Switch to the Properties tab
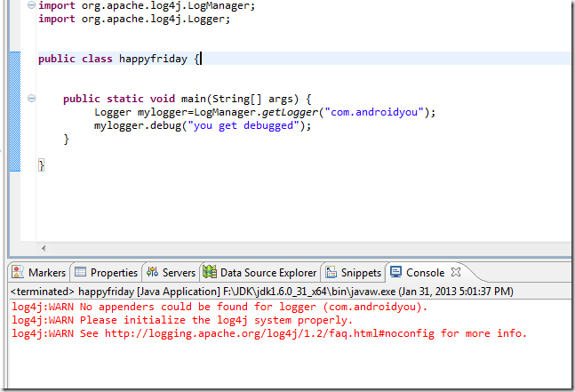575x392 pixels. [x=106, y=273]
